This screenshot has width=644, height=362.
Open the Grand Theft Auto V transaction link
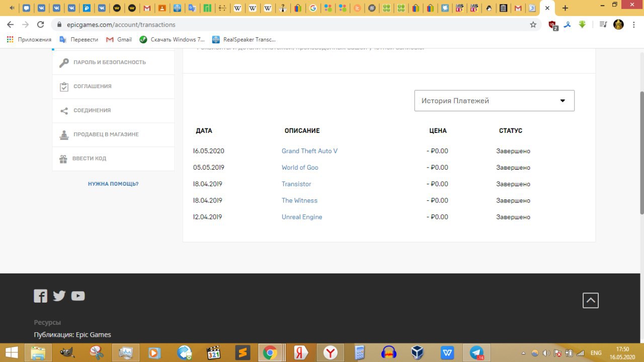(x=309, y=151)
